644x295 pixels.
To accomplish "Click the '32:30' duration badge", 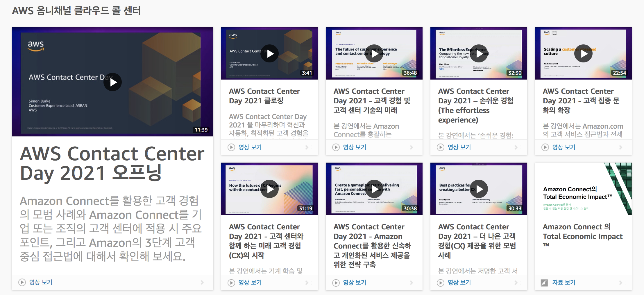I will tap(515, 73).
